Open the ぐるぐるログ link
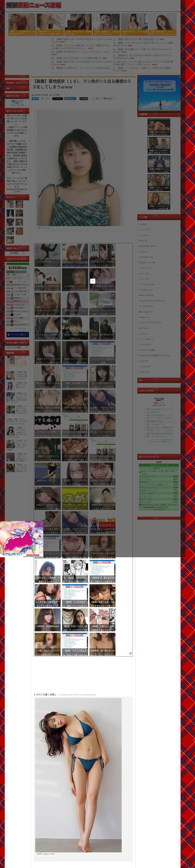195x868 pixels. [x=145, y=366]
